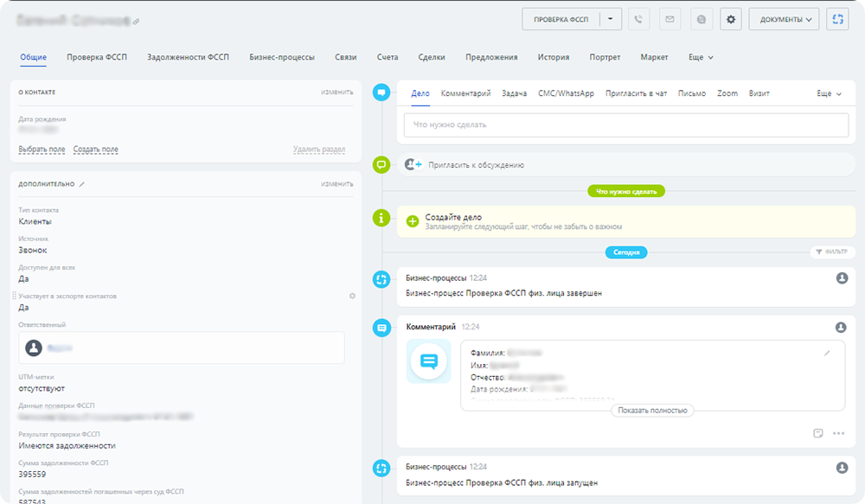Click the gear next to Участвует в экспорте контактов
This screenshot has width=865, height=504.
[x=352, y=297]
